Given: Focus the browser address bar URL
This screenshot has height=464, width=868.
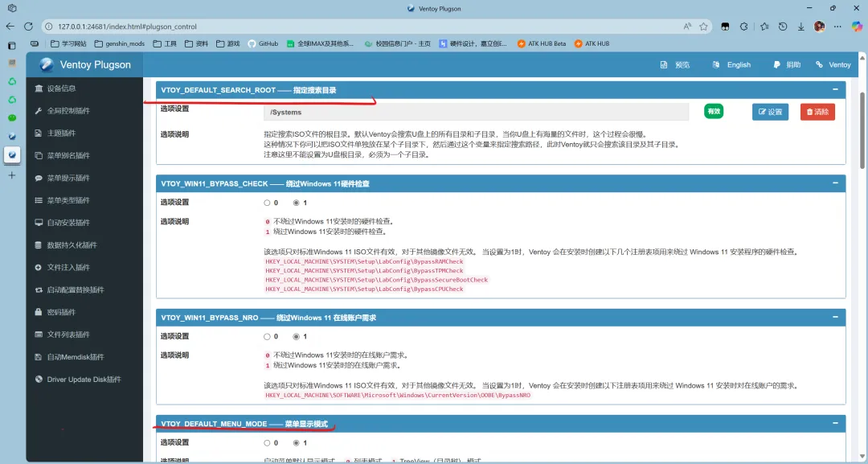Looking at the screenshot, I should tap(127, 27).
